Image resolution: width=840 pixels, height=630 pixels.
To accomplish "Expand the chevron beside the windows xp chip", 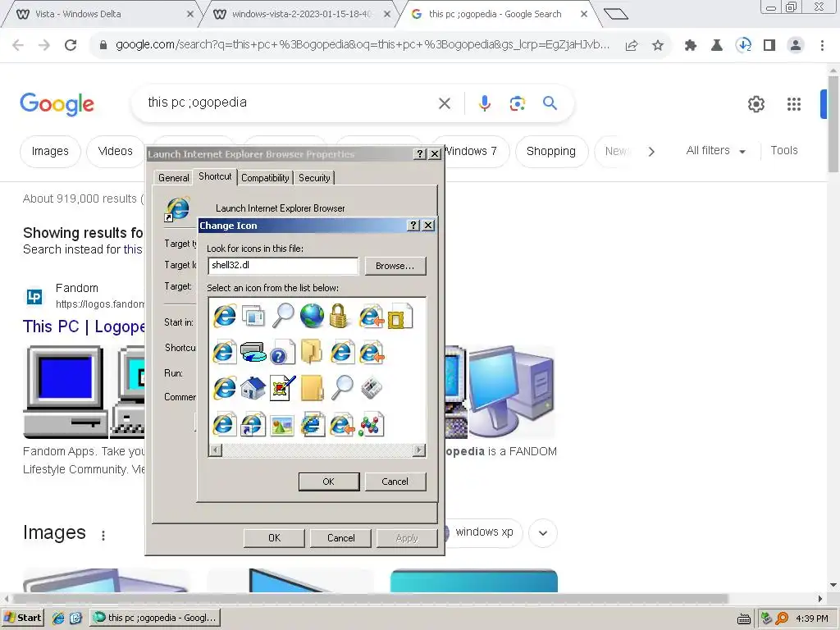I will tap(543, 533).
